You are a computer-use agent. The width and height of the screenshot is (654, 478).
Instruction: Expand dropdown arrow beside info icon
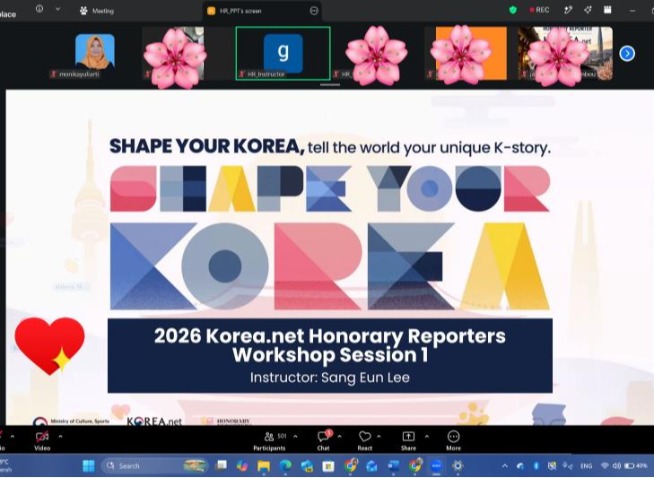click(58, 9)
